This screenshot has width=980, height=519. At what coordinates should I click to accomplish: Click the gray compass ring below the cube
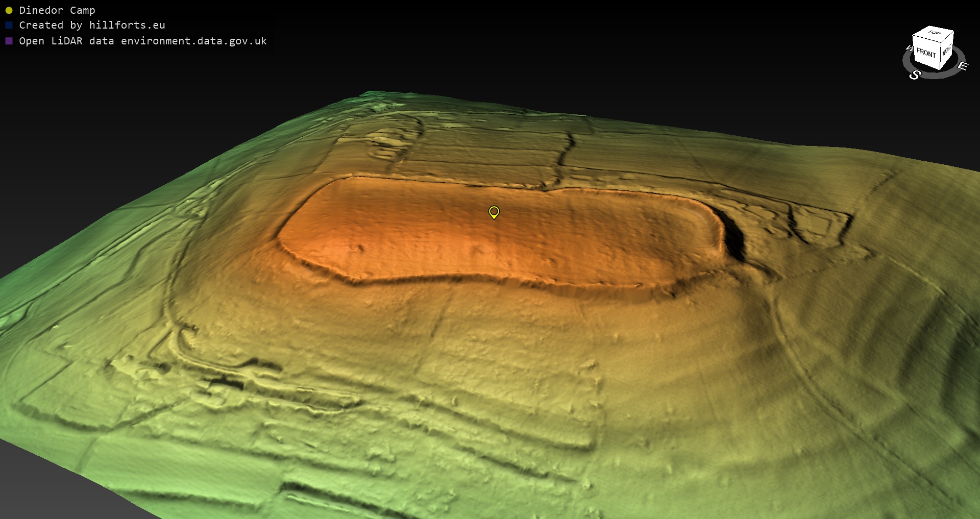click(935, 75)
